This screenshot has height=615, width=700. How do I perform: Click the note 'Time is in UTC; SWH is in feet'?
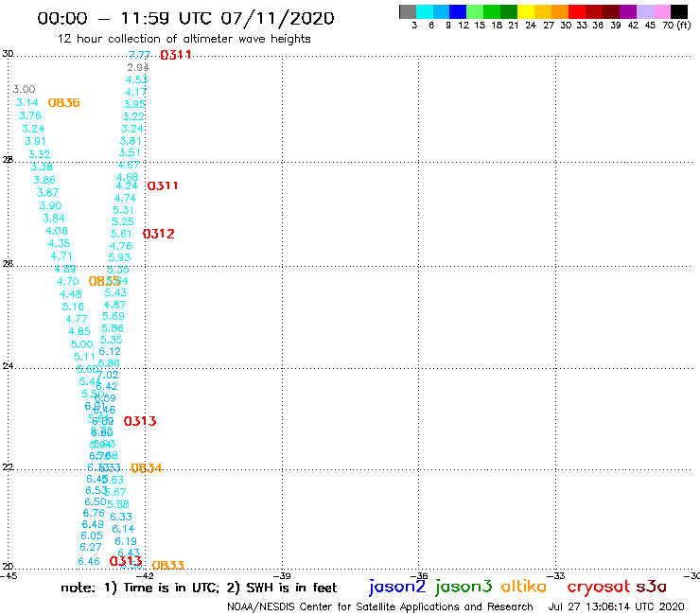pos(199,588)
